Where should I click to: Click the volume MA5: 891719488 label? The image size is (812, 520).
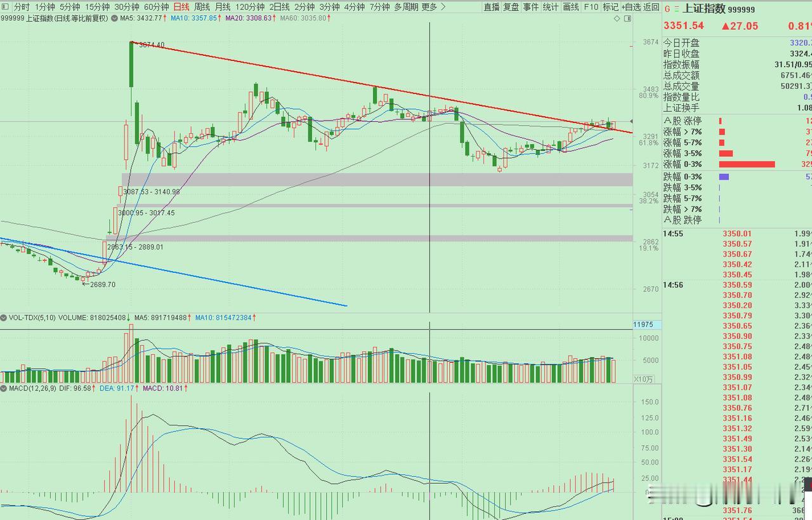coord(161,317)
